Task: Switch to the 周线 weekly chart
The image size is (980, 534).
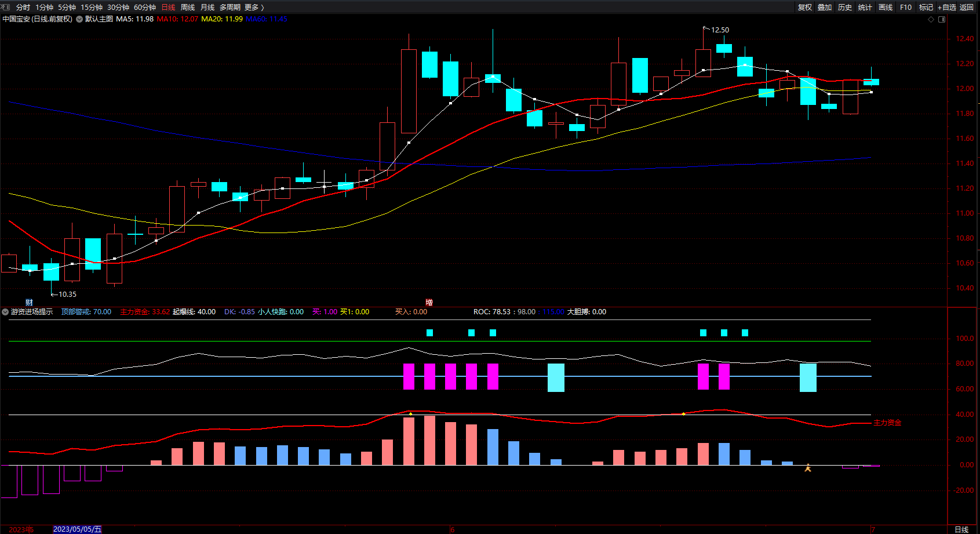Action: (188, 8)
